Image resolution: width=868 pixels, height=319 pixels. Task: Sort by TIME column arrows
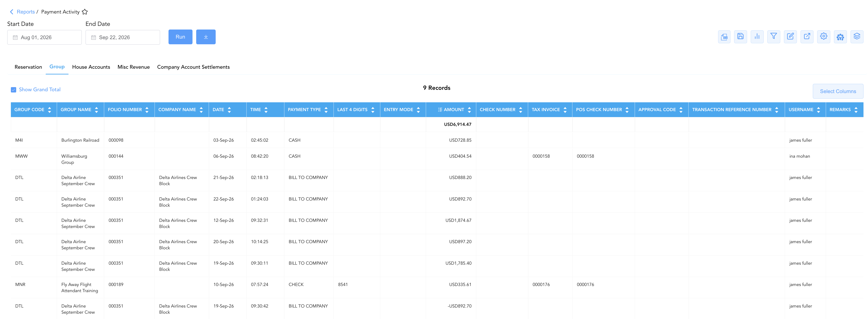click(266, 110)
